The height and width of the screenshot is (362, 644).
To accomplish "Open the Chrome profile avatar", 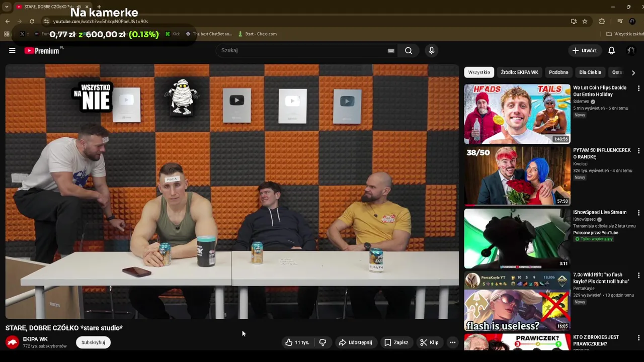I will point(632,21).
